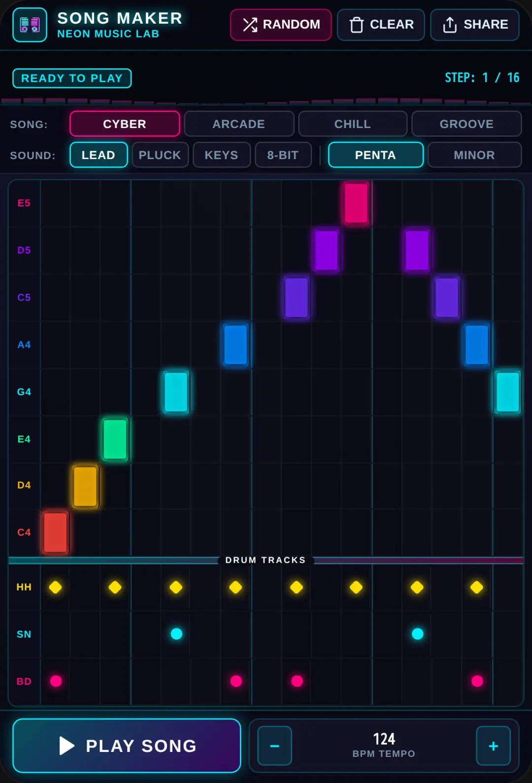This screenshot has height=783, width=532.
Task: Click the BD drum track label
Action: click(24, 682)
